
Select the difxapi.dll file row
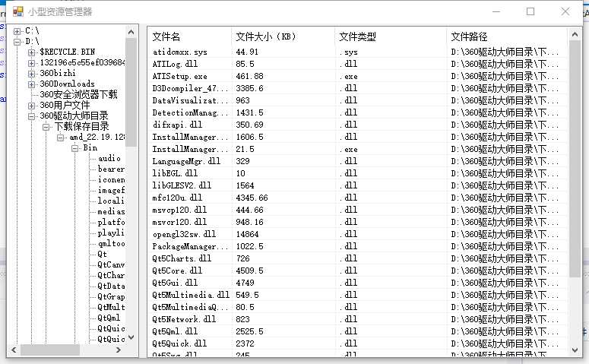click(x=357, y=125)
